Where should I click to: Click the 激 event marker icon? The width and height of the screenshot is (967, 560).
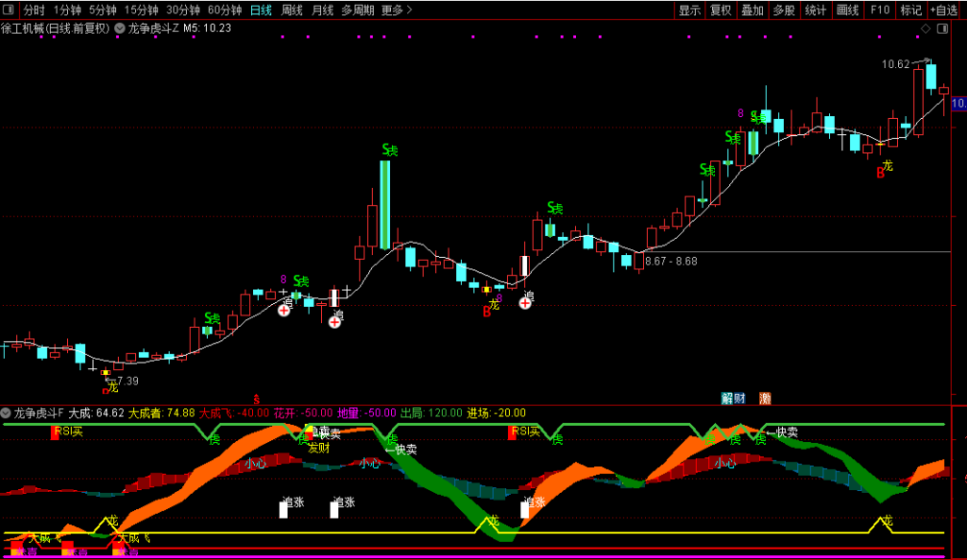[765, 399]
